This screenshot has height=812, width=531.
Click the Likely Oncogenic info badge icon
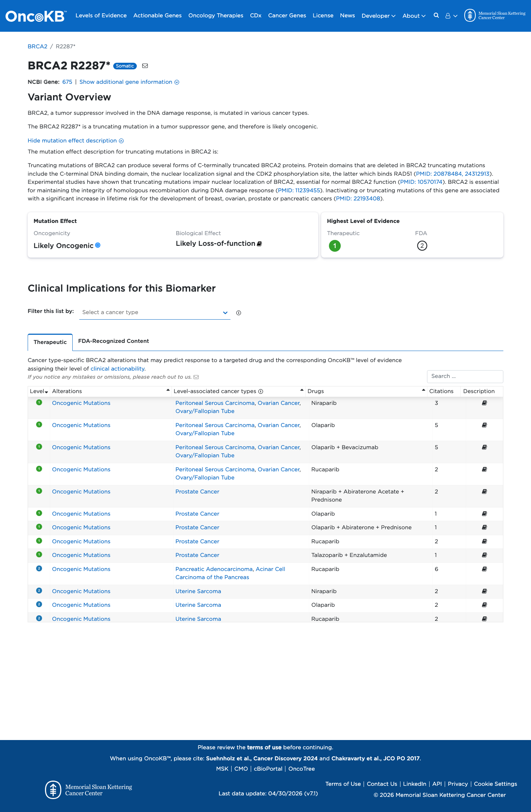(98, 245)
